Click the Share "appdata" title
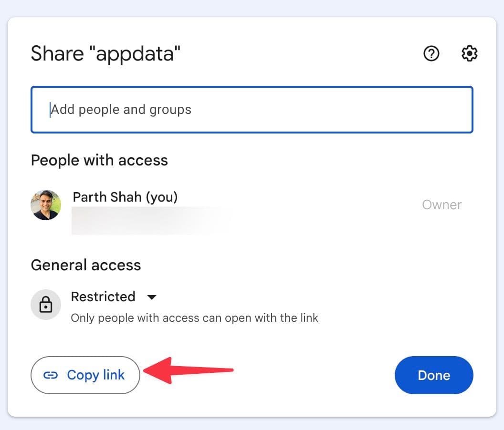The width and height of the screenshot is (504, 430). tap(106, 53)
